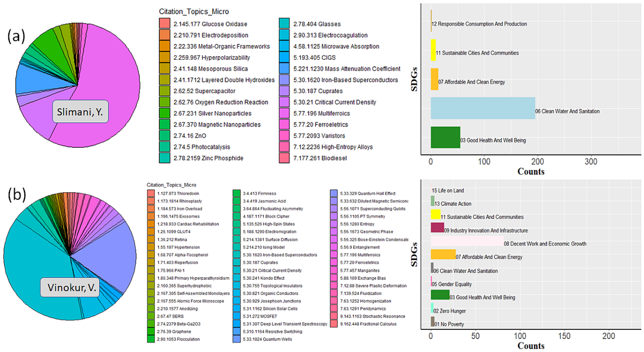The width and height of the screenshot is (644, 352).
Task: Click the Glucose Oxidase legend color swatch
Action: (x=164, y=23)
